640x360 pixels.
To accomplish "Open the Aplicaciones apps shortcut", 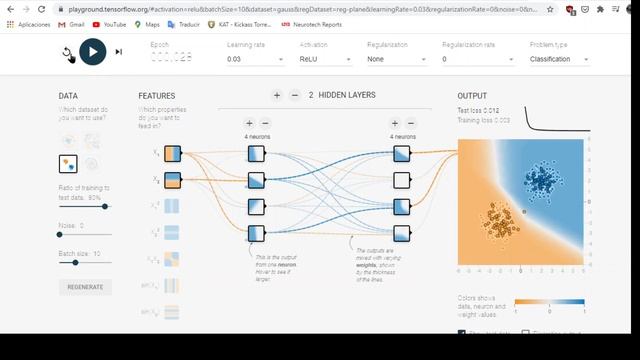I will pyautogui.click(x=29, y=24).
